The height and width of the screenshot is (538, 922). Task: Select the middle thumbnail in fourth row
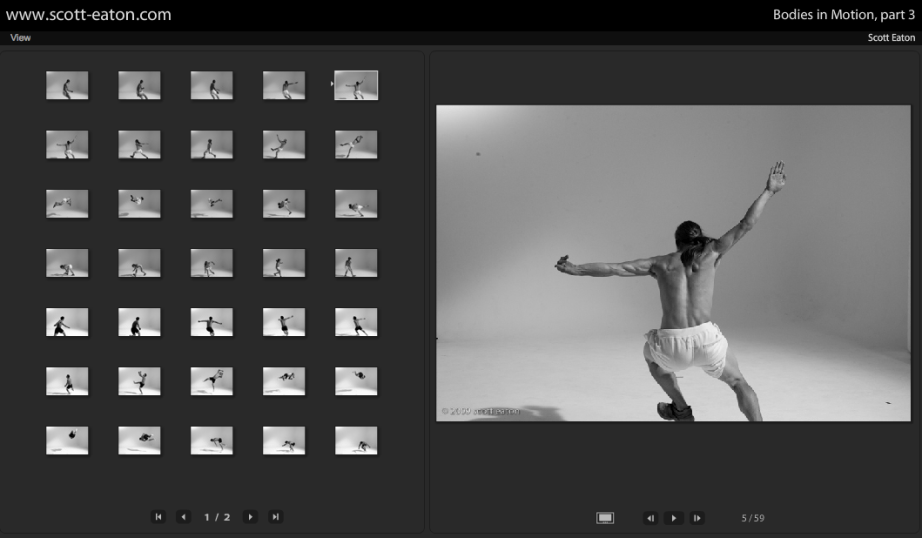click(x=212, y=263)
